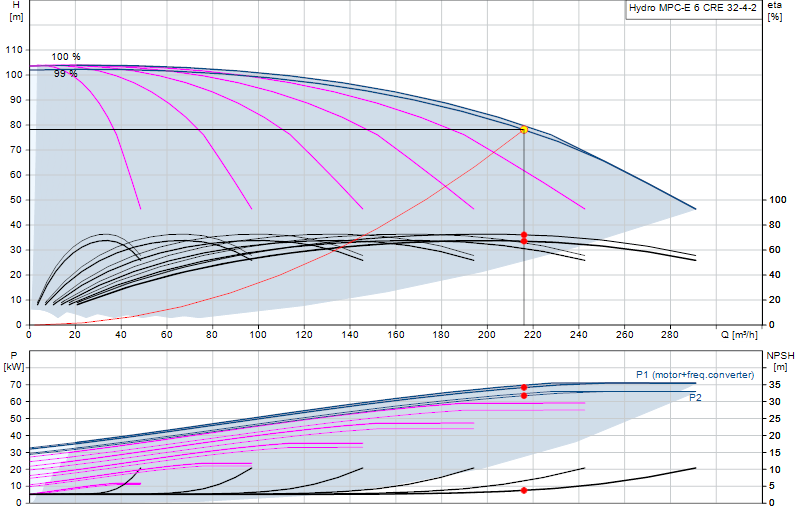The image size is (800, 520).
Task: Click the 'P [kW]' axis title
Action: 14,361
